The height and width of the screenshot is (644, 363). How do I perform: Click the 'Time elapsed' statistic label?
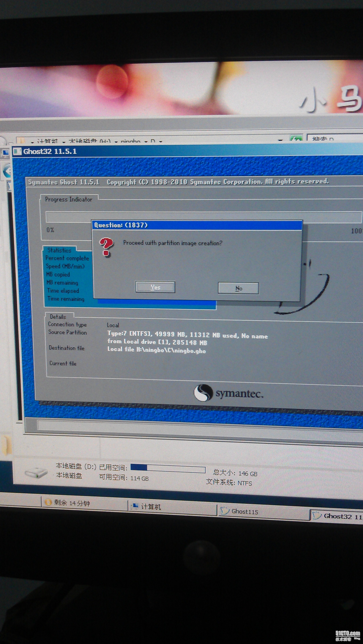tap(63, 290)
